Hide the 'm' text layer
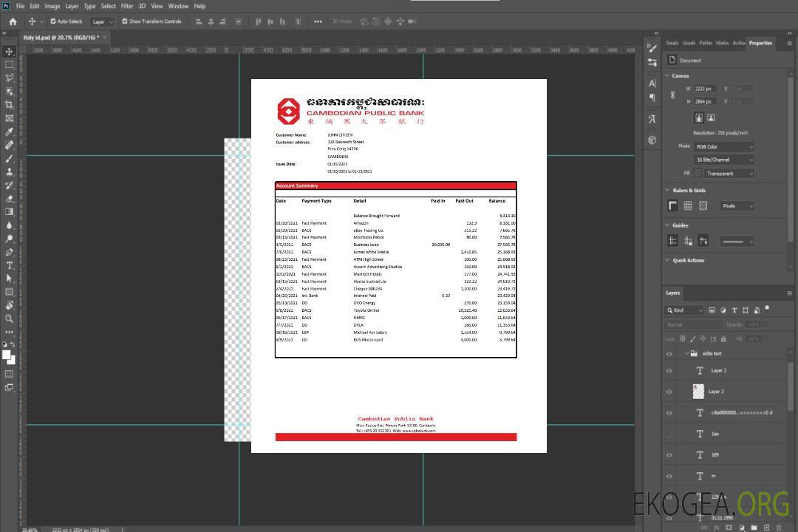 [x=669, y=477]
